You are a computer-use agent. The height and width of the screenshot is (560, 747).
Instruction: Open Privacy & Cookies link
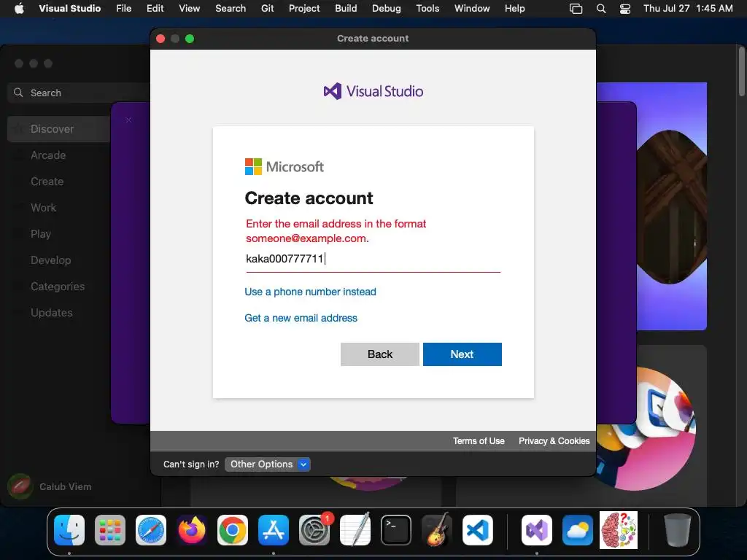(554, 441)
